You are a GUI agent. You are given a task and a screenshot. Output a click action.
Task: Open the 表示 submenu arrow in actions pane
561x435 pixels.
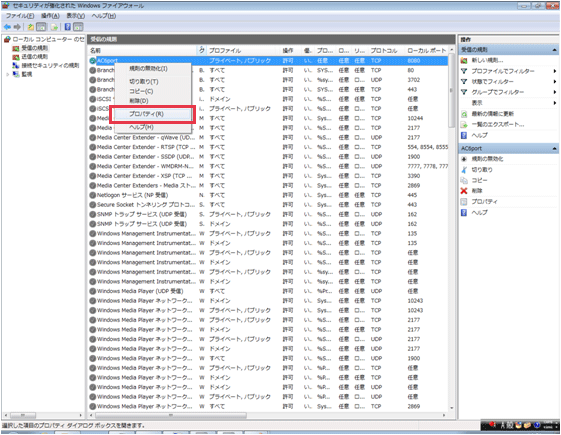(555, 103)
